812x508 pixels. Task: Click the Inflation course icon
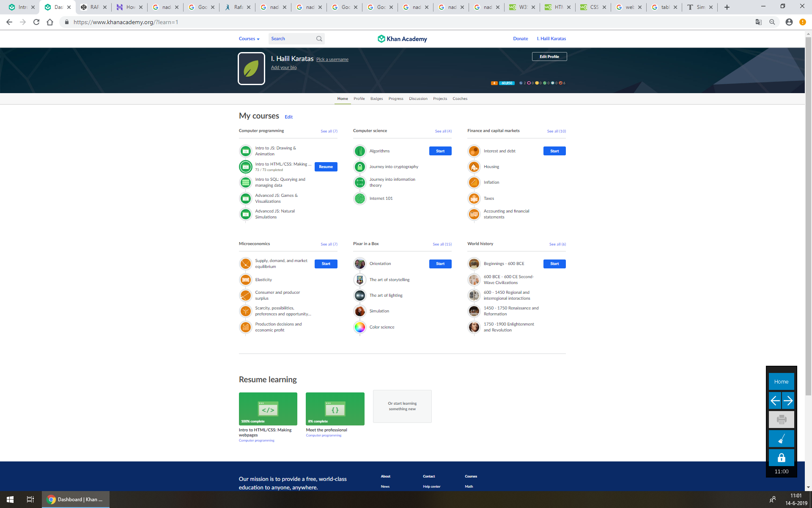point(474,182)
